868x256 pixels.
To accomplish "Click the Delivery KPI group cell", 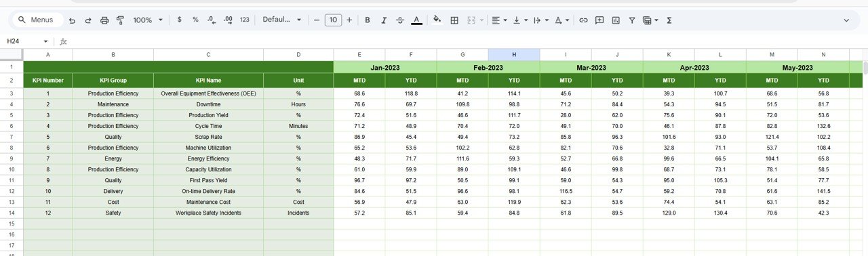I will [113, 190].
